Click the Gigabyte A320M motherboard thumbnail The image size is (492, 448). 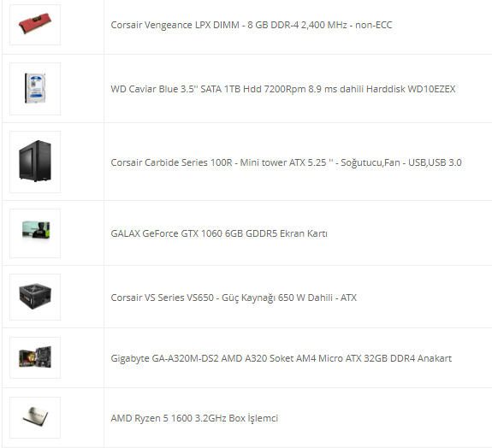[x=35, y=357]
